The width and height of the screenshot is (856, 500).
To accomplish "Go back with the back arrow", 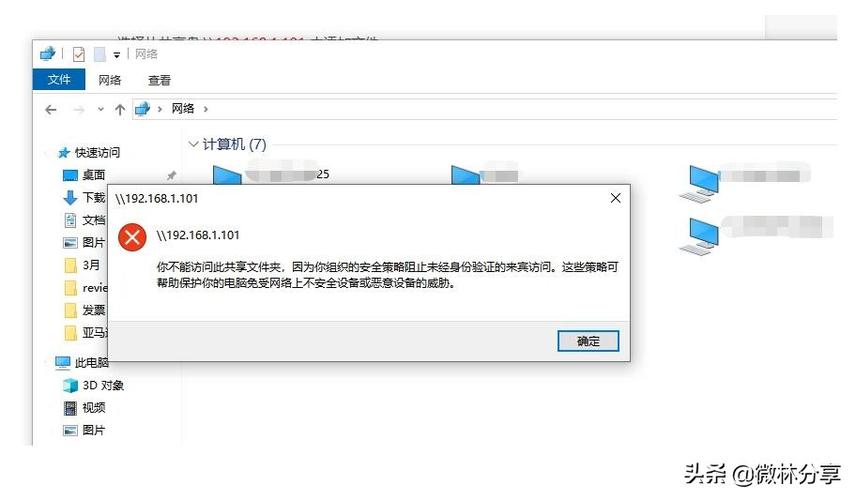I will (x=51, y=110).
